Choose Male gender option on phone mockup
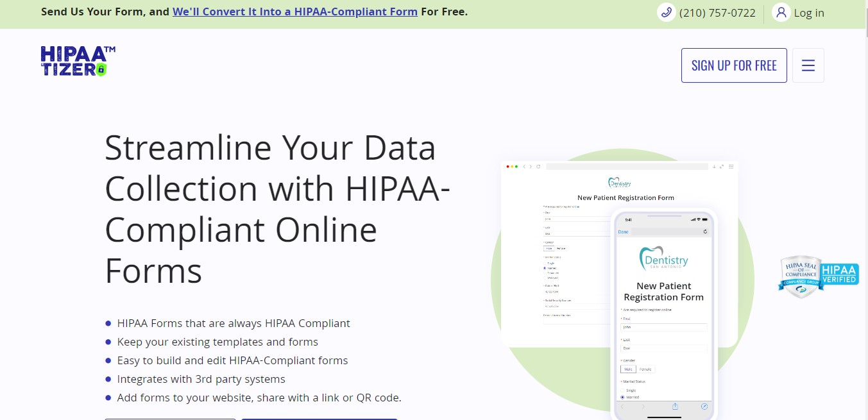This screenshot has height=420, width=868. 628,369
